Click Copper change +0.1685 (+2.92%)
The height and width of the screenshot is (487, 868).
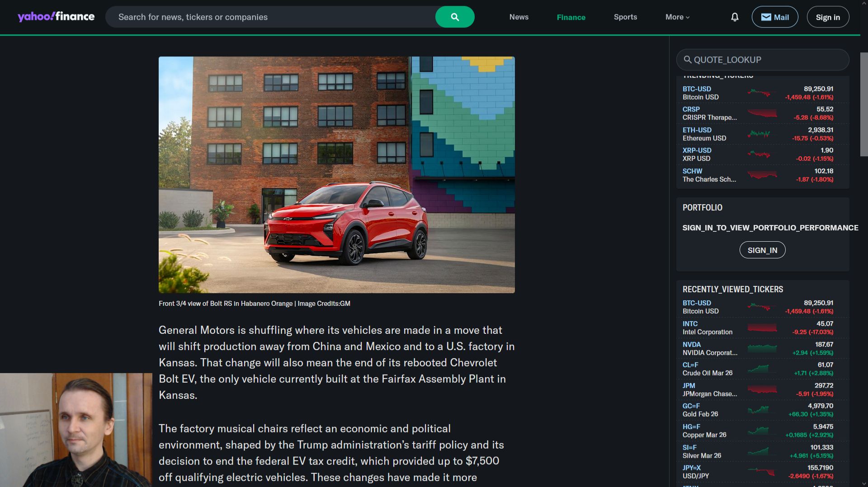pos(809,435)
